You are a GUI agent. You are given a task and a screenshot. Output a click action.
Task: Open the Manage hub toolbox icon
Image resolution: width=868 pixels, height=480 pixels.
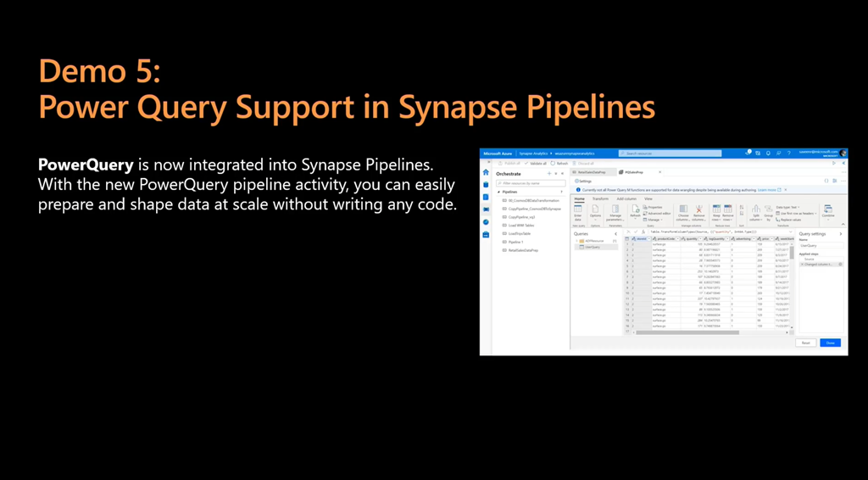point(486,235)
